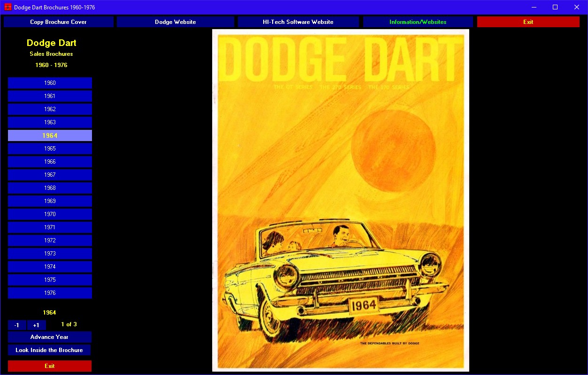This screenshot has width=588, height=375.
Task: Select the 1972 brochure year
Action: point(50,240)
